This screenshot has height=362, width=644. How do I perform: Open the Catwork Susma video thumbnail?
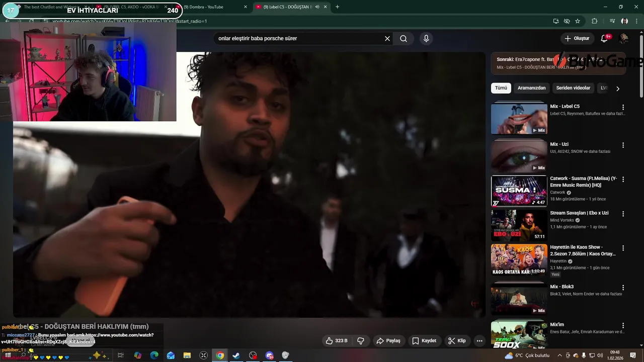pos(519,191)
